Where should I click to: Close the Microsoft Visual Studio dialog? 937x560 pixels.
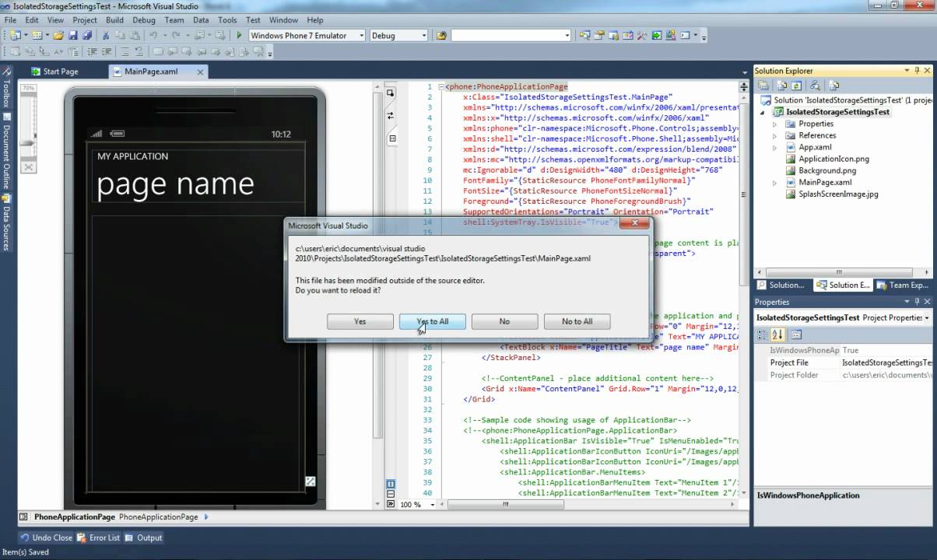(633, 223)
